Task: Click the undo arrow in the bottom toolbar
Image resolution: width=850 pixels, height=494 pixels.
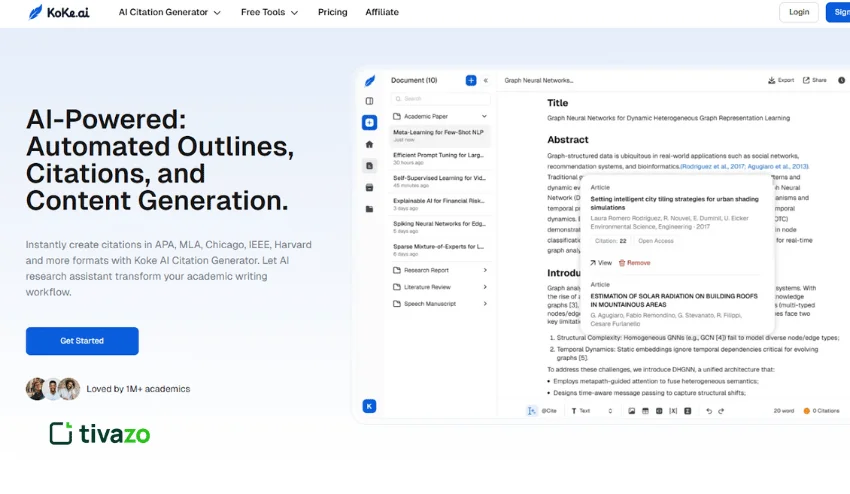Action: coord(708,411)
